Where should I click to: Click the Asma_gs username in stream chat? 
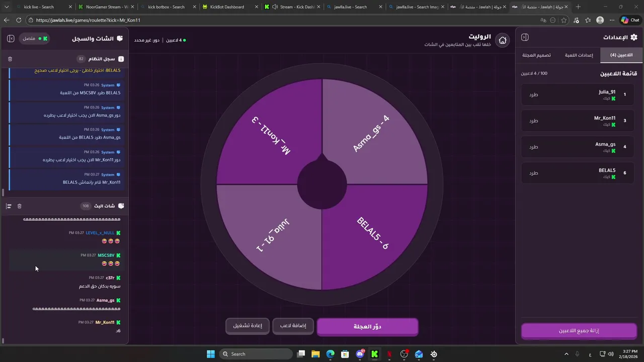point(106,300)
